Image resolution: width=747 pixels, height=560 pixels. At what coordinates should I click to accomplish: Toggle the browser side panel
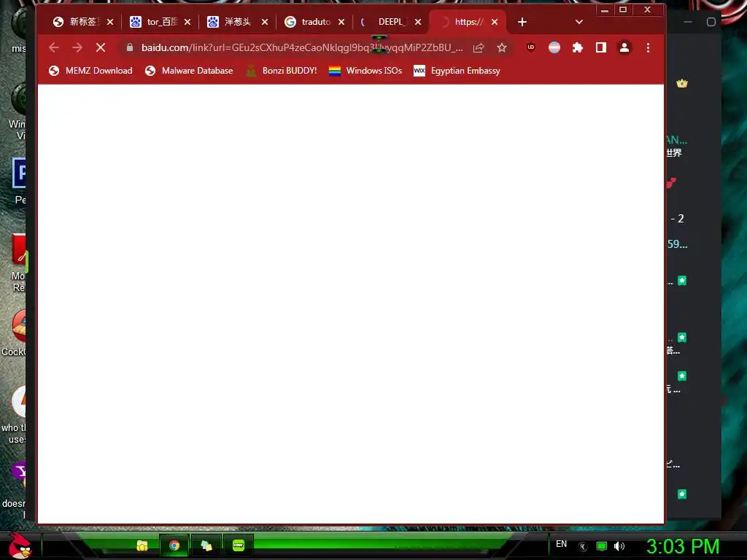coord(601,47)
